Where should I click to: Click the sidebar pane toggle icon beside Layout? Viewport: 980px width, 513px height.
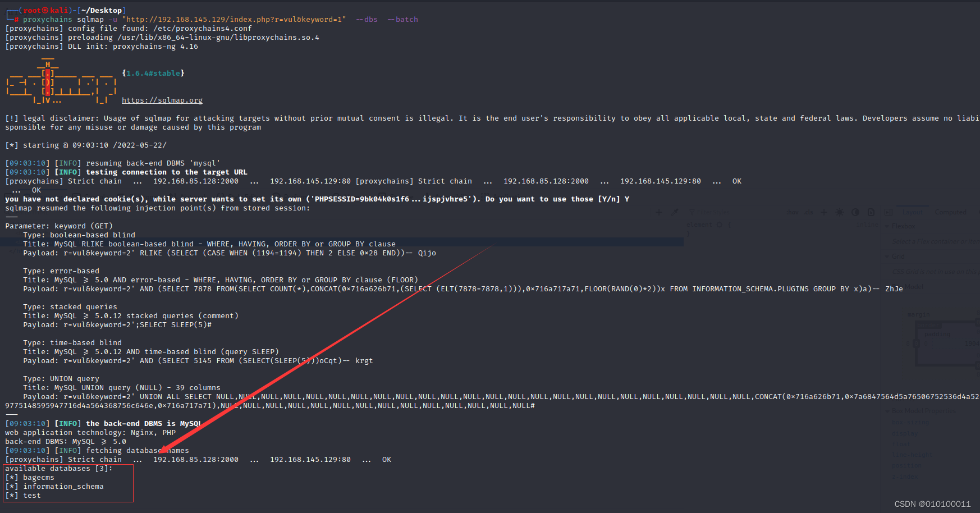tap(889, 212)
